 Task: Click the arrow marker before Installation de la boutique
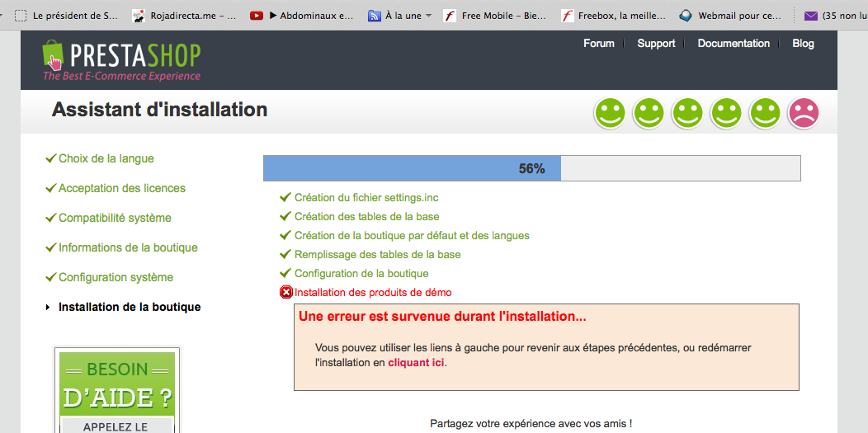[x=48, y=307]
